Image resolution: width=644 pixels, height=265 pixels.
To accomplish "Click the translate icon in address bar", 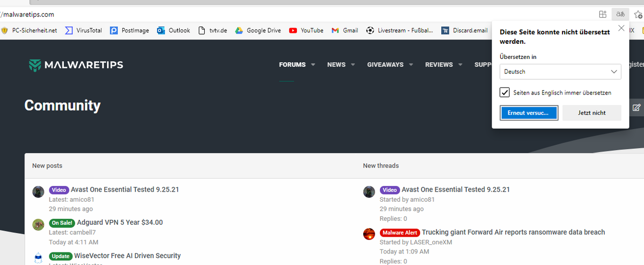I will point(620,14).
